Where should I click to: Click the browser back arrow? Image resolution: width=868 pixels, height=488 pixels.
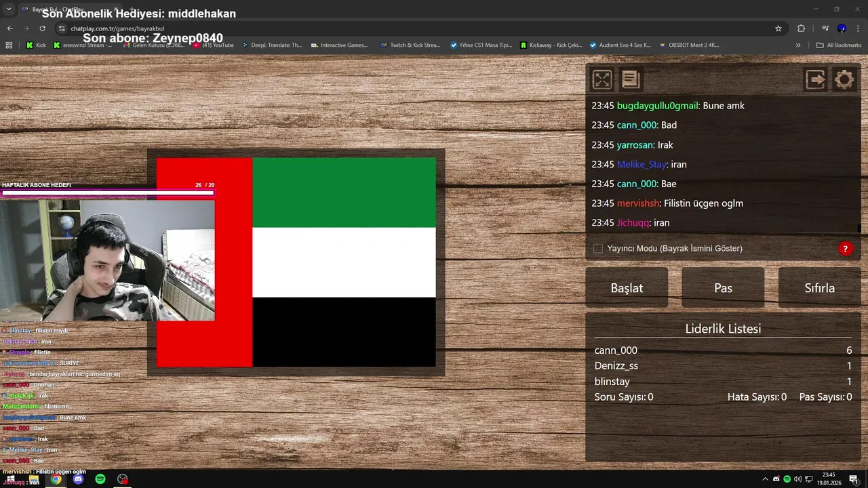point(9,28)
